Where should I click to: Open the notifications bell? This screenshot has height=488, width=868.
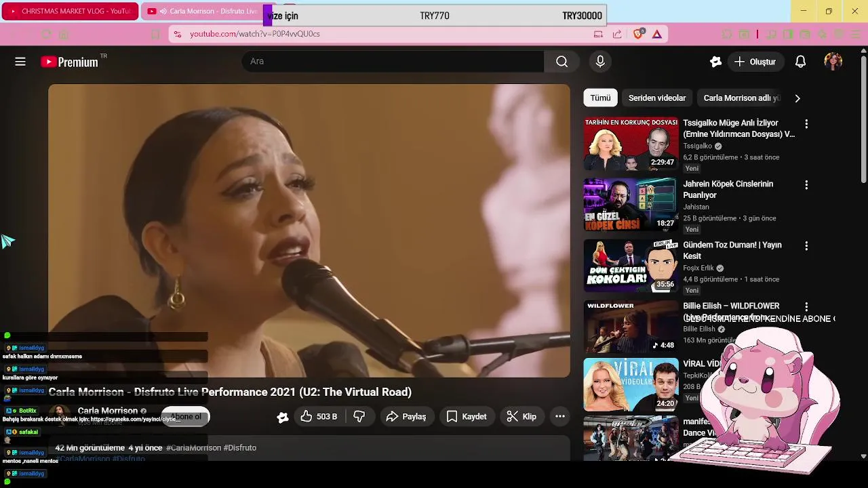click(800, 62)
